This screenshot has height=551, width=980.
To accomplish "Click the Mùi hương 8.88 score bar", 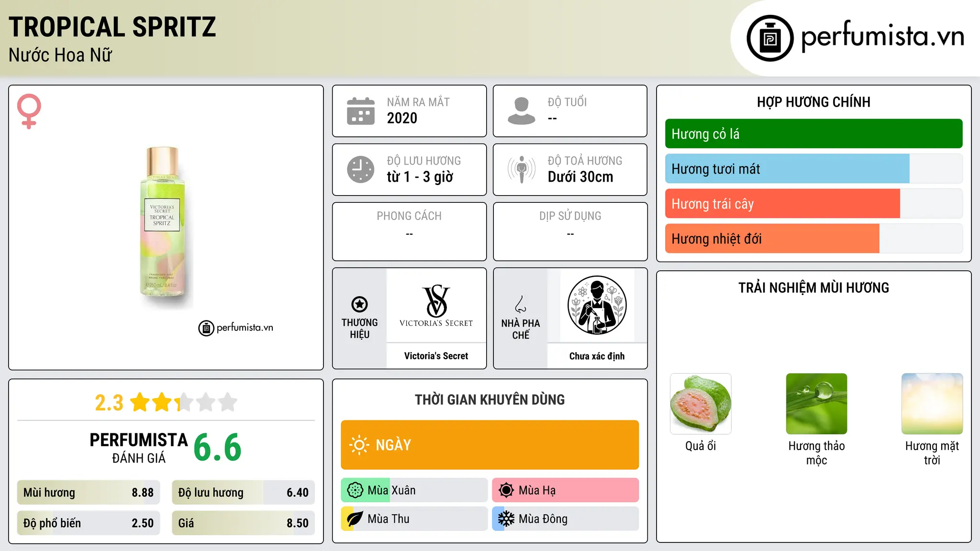I will pos(89,493).
